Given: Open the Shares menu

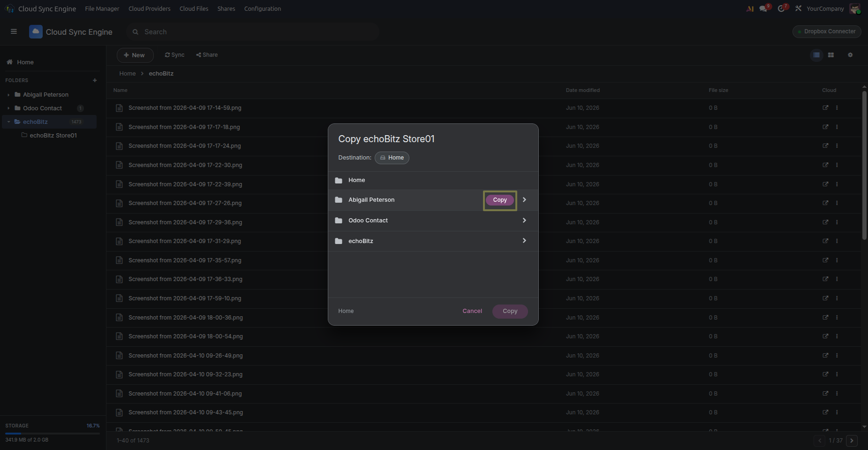Looking at the screenshot, I should click(x=226, y=8).
